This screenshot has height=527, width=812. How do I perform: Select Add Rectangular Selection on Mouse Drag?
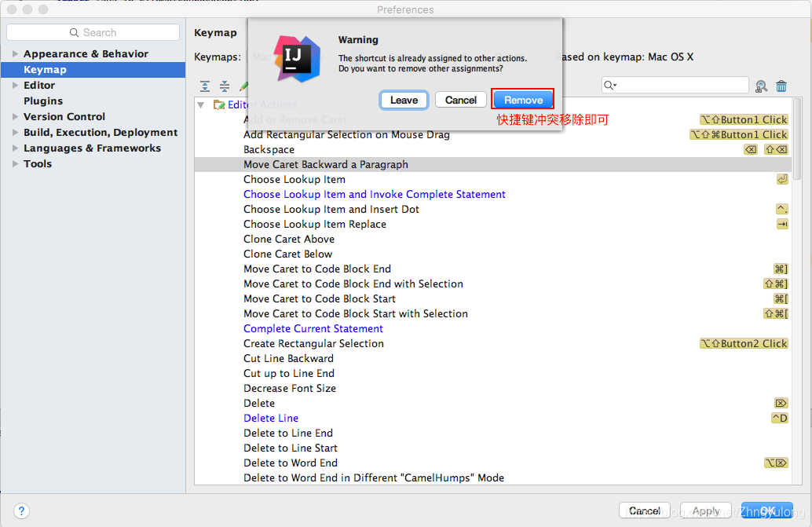pyautogui.click(x=346, y=135)
